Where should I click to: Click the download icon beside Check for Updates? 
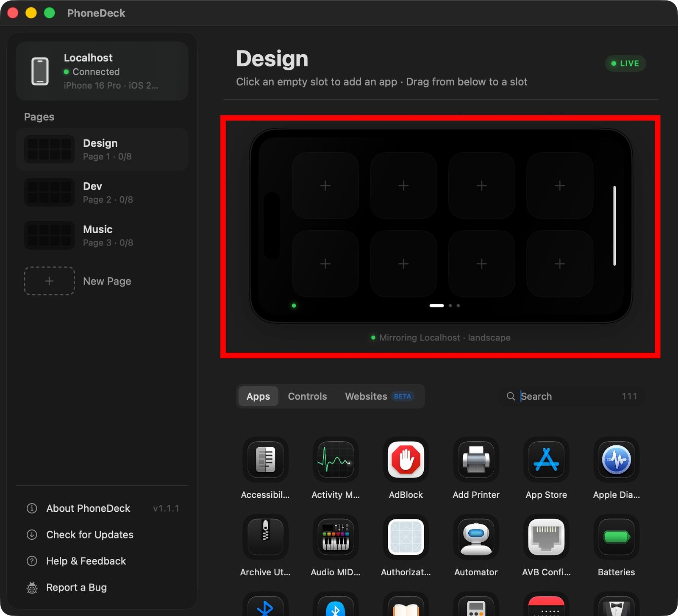32,535
